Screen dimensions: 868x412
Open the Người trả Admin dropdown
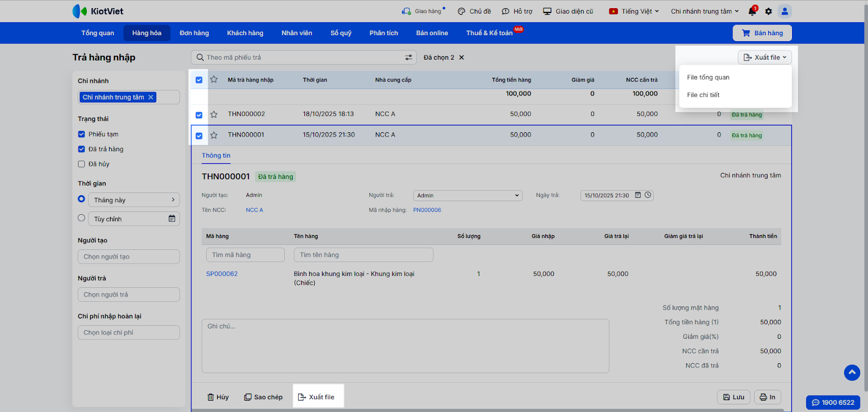click(468, 195)
